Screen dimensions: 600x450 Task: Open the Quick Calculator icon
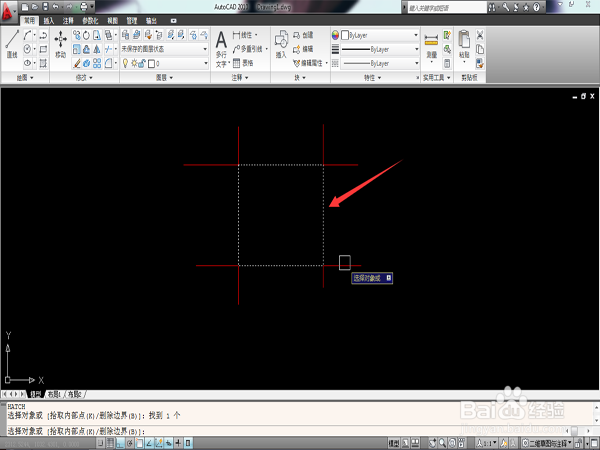pos(447,63)
